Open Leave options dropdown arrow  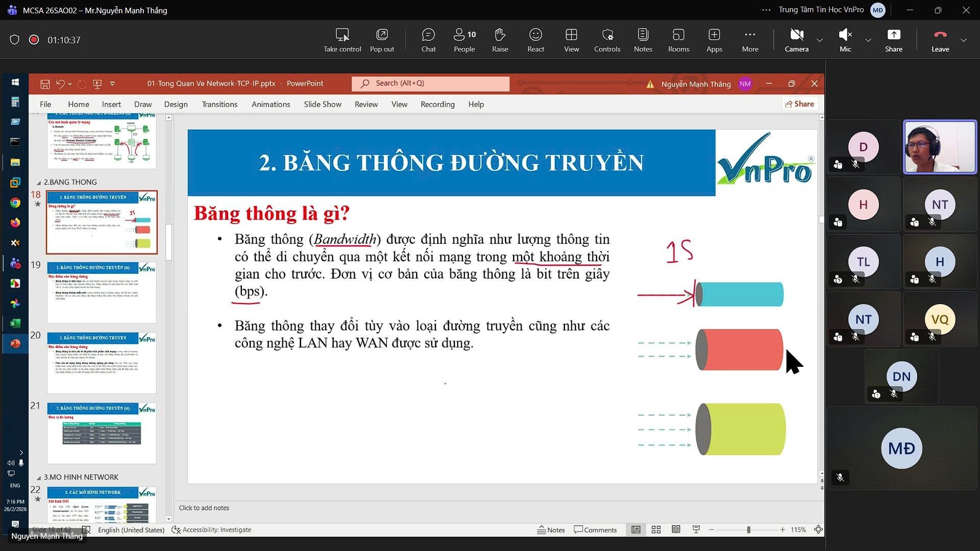964,40
